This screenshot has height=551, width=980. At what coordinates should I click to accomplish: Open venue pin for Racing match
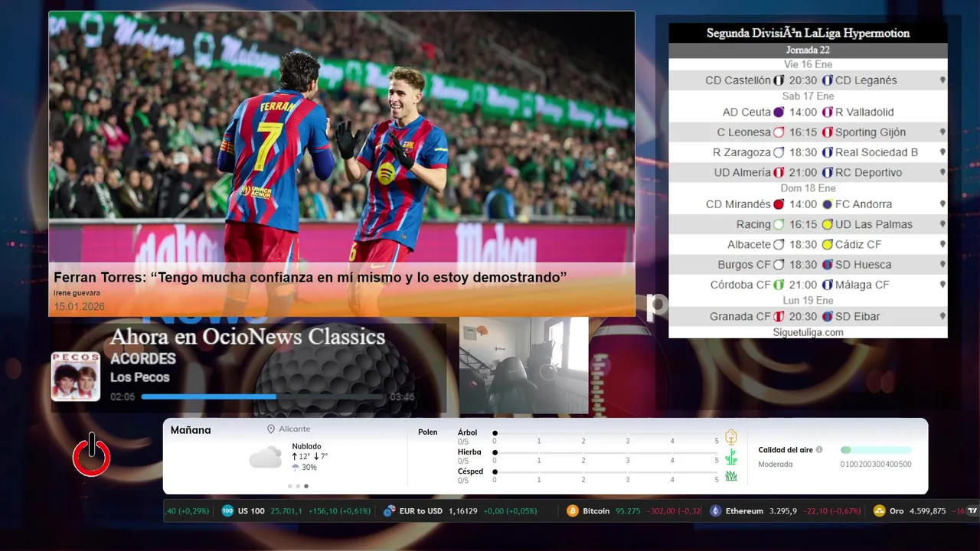point(942,224)
